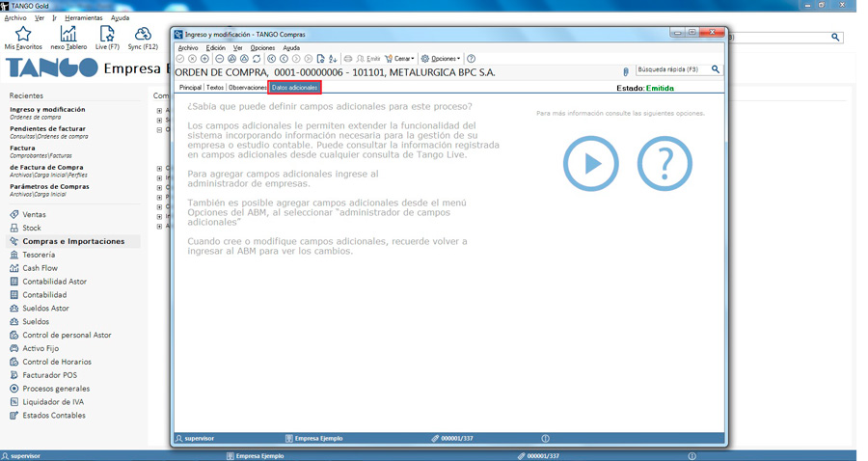Open recent Parámetros de Compras link
Screen dimensions: 868x461
pos(49,190)
